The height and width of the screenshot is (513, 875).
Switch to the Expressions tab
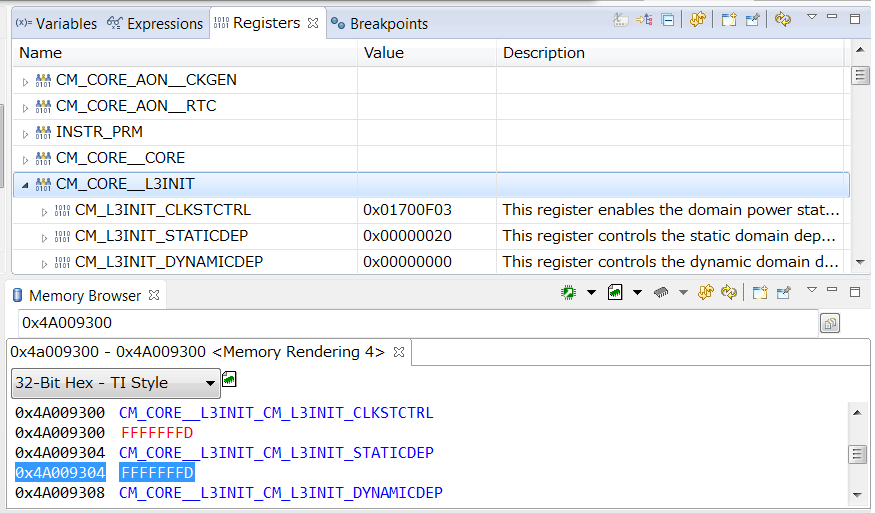(155, 23)
